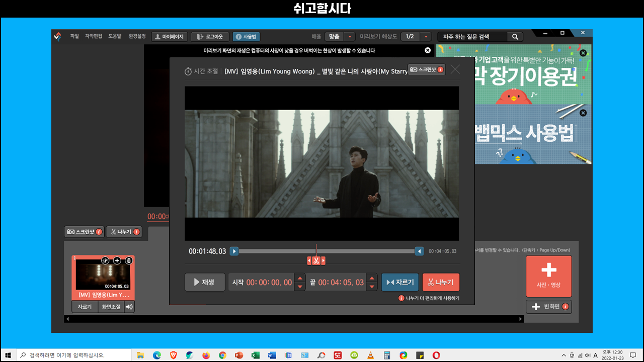This screenshot has height=362, width=644.
Task: Click the plus icon on clip thumbnail
Action: (117, 260)
